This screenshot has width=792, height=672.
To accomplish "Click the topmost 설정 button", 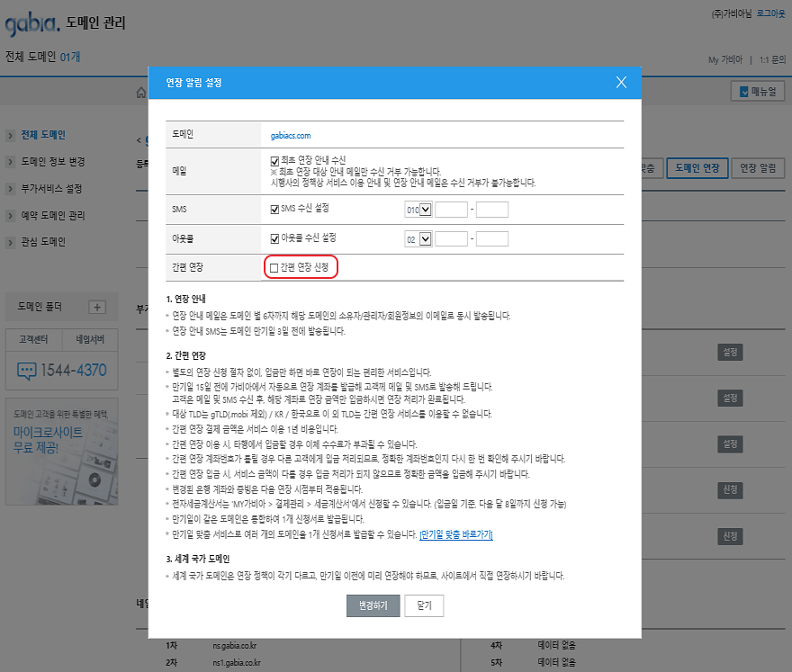I will (x=730, y=353).
